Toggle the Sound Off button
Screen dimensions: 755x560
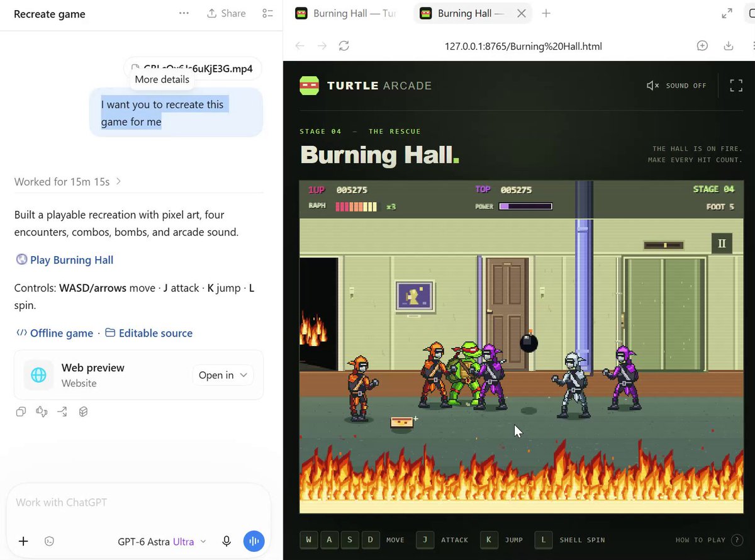pyautogui.click(x=676, y=86)
